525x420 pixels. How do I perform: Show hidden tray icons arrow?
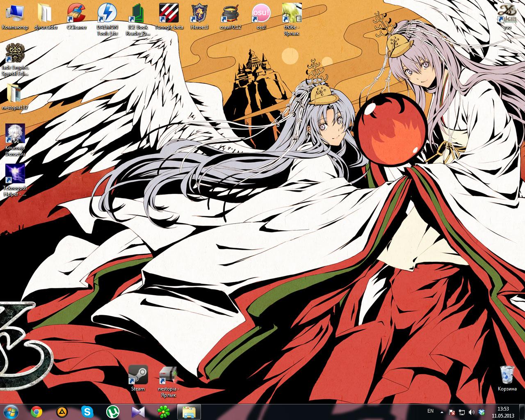442,412
